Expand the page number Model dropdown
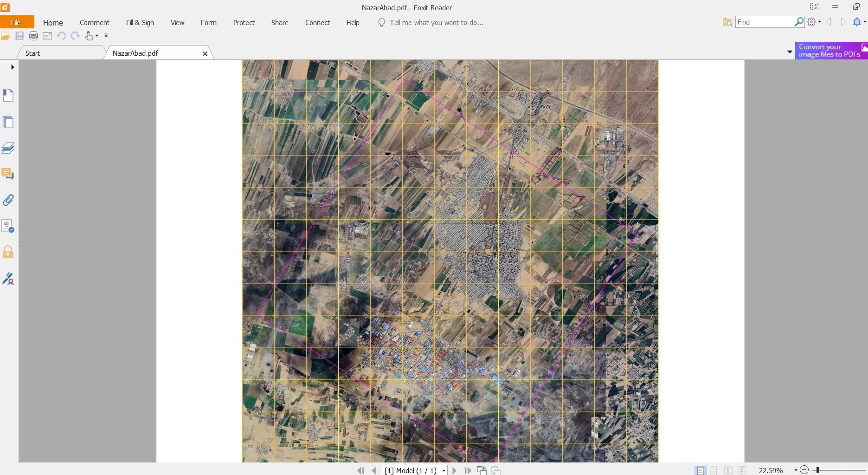868x475 pixels. [444, 470]
